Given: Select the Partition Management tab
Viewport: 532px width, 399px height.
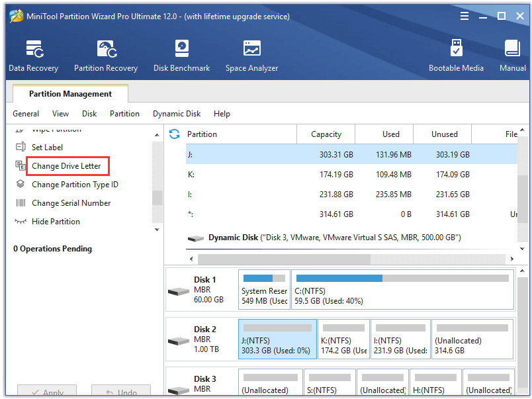Looking at the screenshot, I should click(70, 94).
